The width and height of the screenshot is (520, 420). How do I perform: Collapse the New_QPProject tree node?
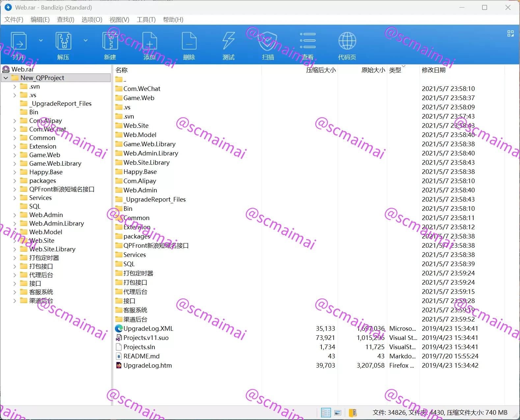[6, 78]
